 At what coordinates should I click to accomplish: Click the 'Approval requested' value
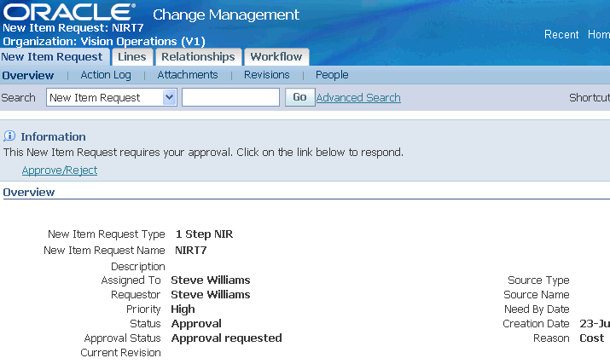(x=226, y=338)
